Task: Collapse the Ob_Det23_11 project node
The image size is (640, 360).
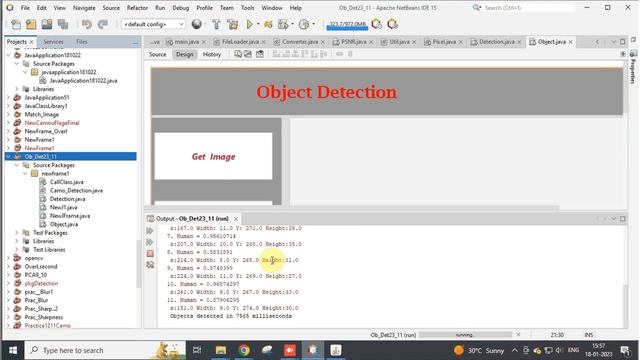Action: point(8,157)
